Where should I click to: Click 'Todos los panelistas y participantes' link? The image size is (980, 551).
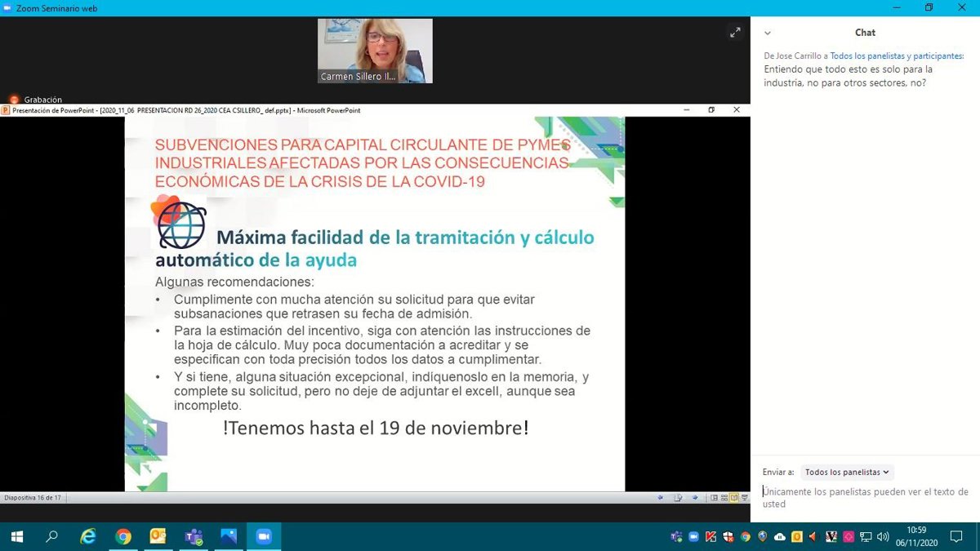click(897, 56)
